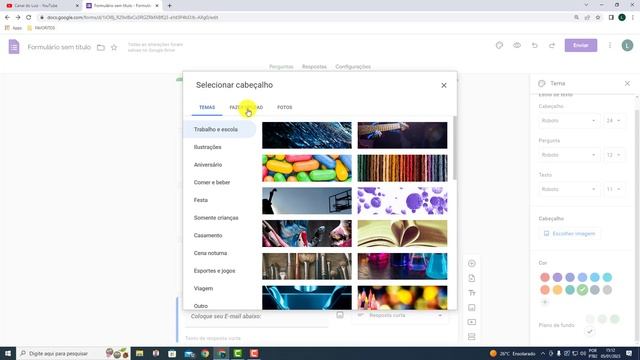Open the Resposta curta question type dropdown
The height and width of the screenshot is (360, 640).
pyautogui.click(x=400, y=316)
